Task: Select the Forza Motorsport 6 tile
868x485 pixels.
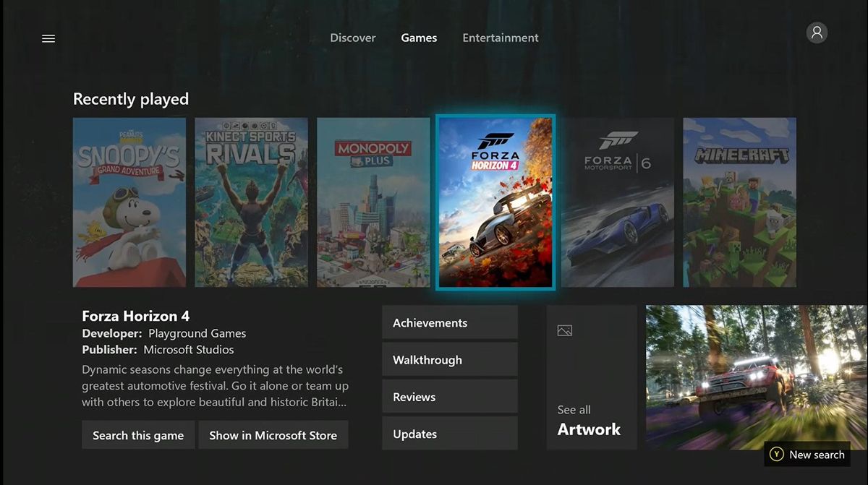Action: click(618, 202)
